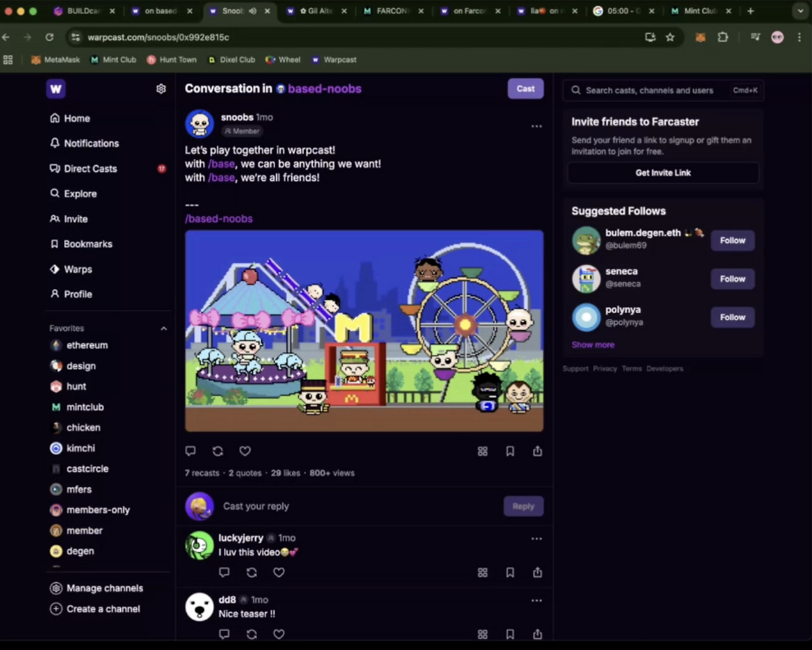
Task: Share the snoobs cast
Action: pyautogui.click(x=537, y=451)
